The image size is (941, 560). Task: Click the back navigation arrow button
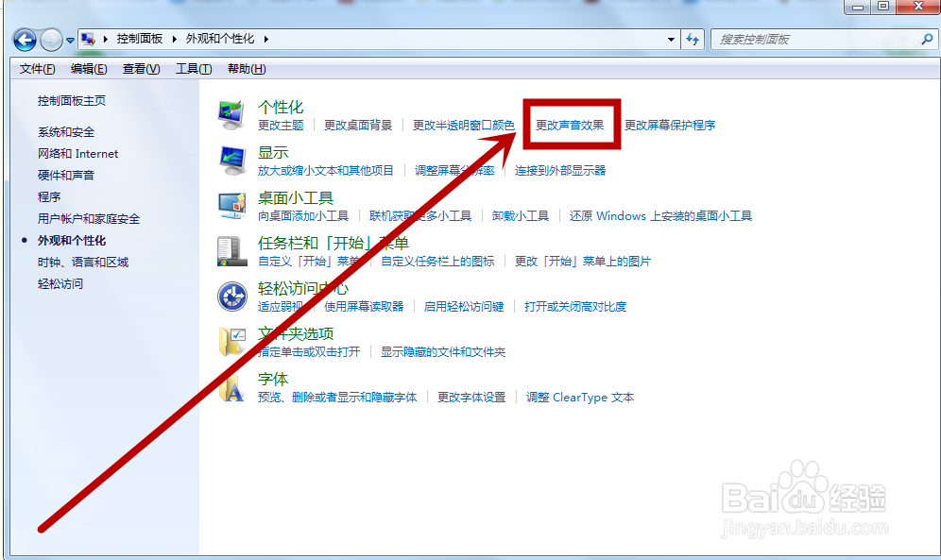[23, 40]
